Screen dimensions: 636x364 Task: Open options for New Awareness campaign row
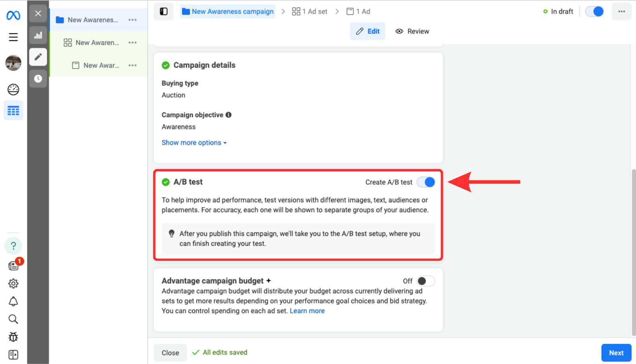[x=132, y=20]
